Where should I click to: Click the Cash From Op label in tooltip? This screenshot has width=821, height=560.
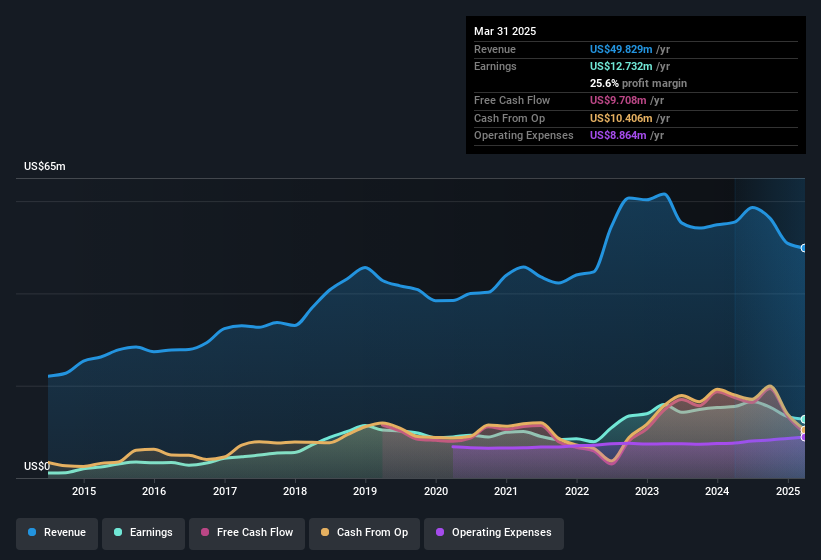tap(509, 118)
